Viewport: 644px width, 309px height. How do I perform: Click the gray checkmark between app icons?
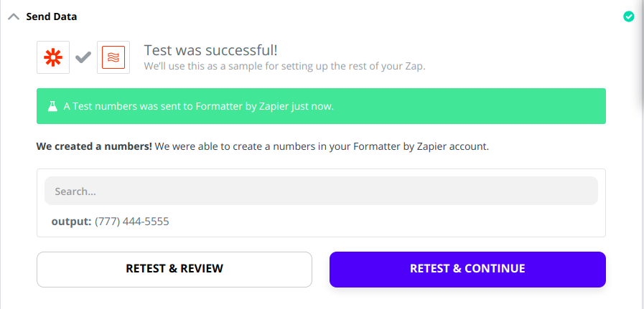point(83,57)
